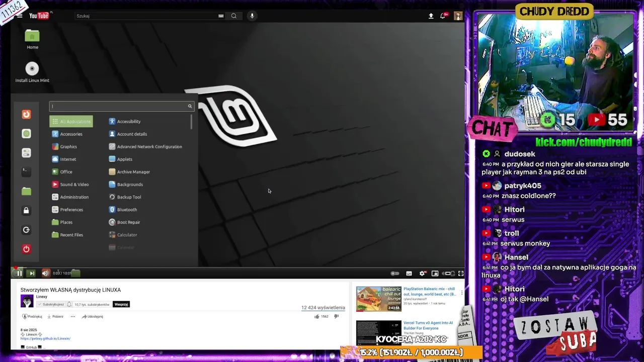Open the petexy.github.io/Linexin link
Viewport: 644px width, 362px height.
[x=45, y=338]
